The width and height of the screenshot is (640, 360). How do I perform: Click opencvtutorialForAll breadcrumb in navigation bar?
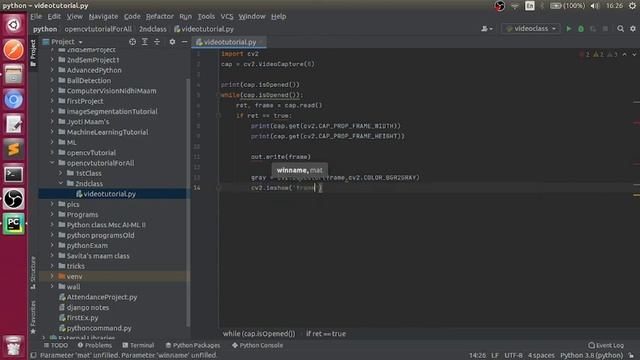pyautogui.click(x=98, y=29)
